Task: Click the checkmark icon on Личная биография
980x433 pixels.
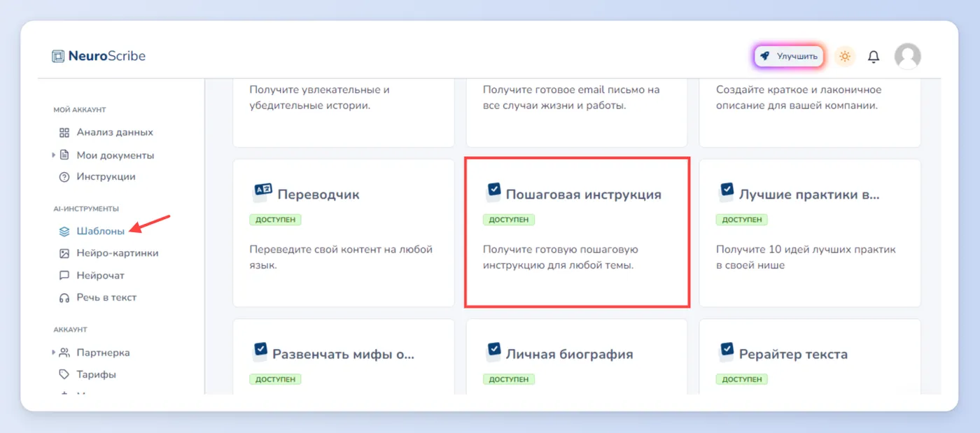Action: point(494,351)
